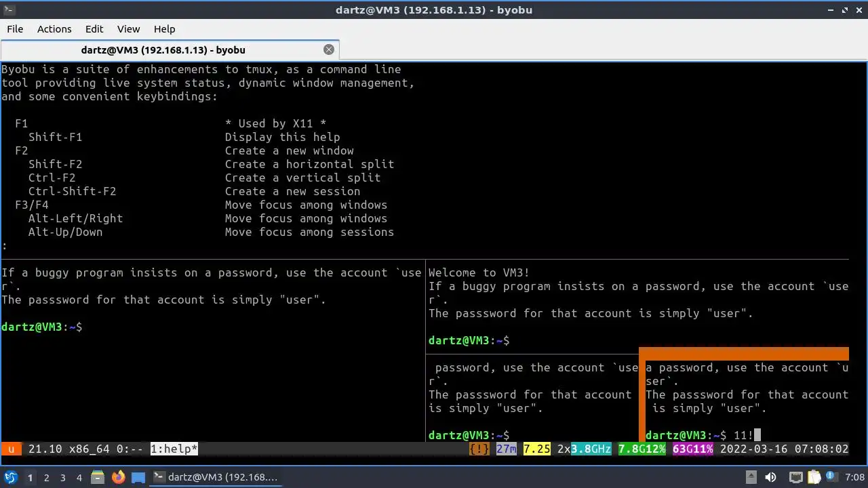This screenshot has width=868, height=488.
Task: Click the 'Alt-Up/Down' keybinding text
Action: point(65,232)
